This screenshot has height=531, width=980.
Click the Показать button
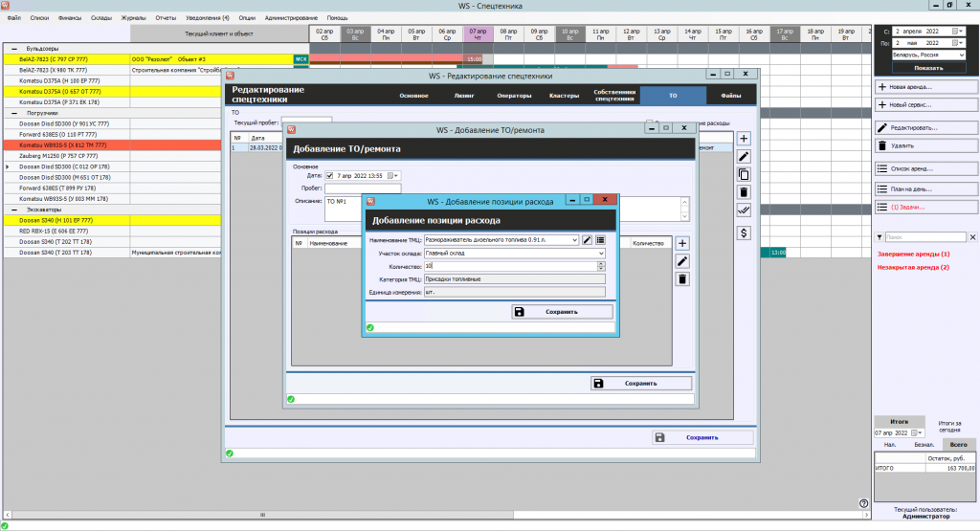tap(928, 68)
